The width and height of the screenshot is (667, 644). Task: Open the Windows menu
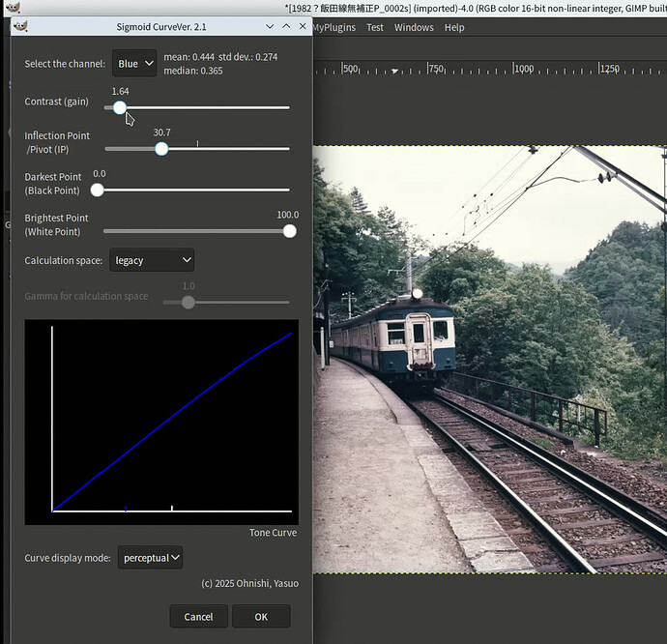414,28
